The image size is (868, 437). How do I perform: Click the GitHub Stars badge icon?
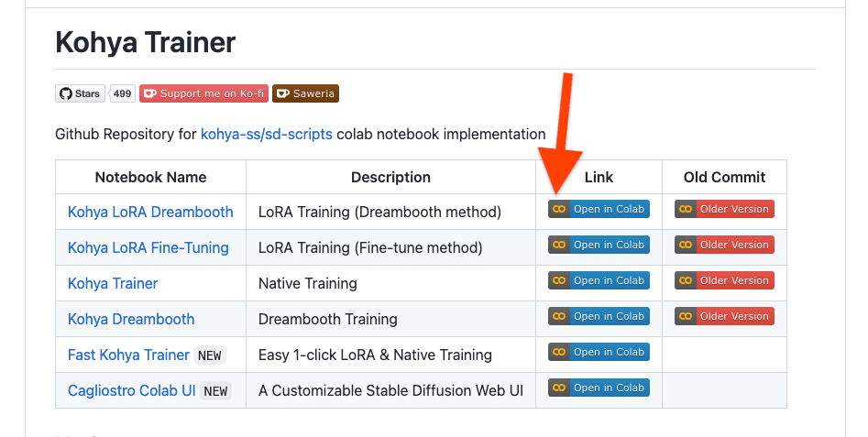80,93
